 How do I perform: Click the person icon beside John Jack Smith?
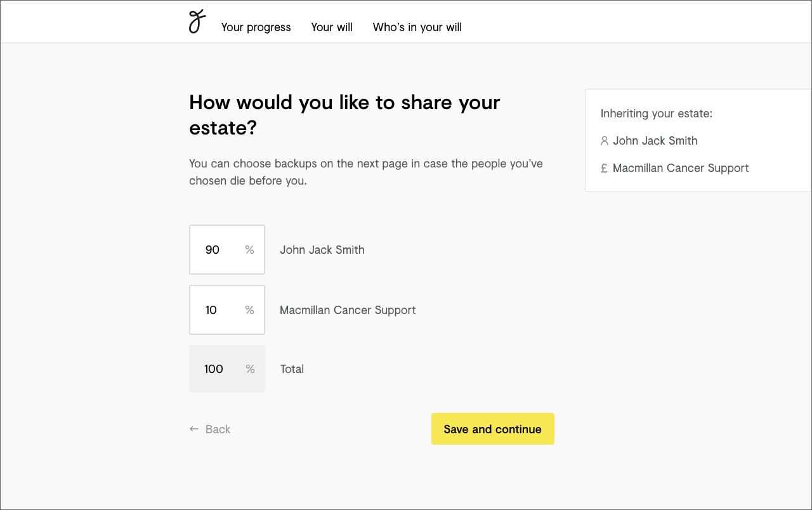click(x=605, y=141)
